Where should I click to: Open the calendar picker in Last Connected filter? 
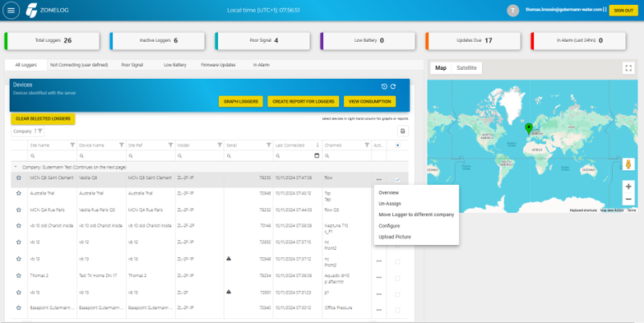pos(317,156)
